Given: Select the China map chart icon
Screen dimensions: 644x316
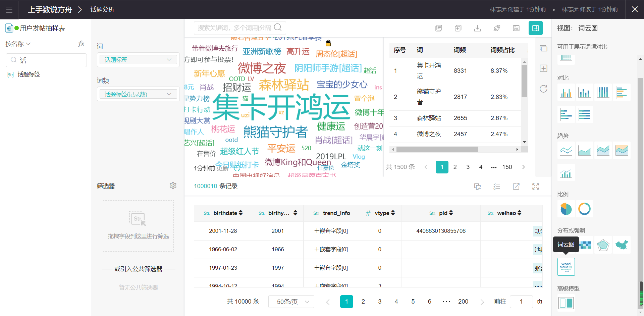Looking at the screenshot, I should tap(622, 245).
